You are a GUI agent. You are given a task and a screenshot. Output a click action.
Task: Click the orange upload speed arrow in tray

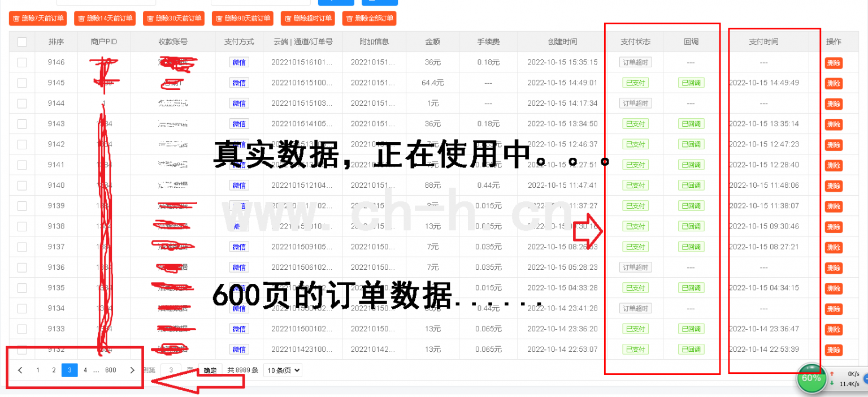tap(832, 374)
